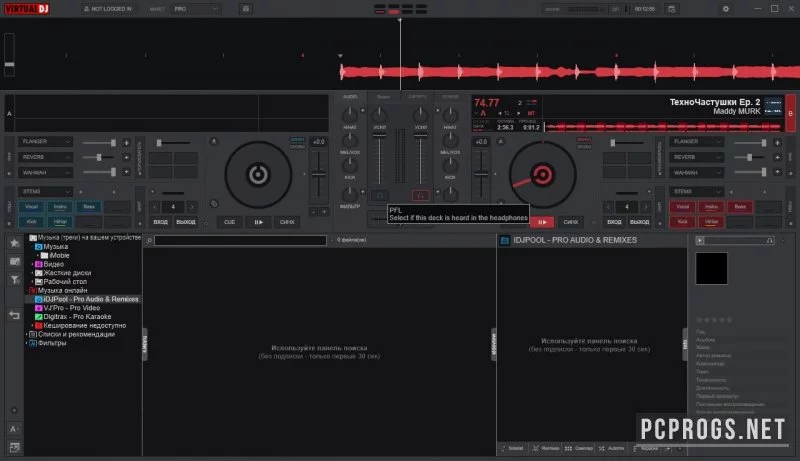Click the favorites star icon in the browser sidebar
Screen dimensions: 800x461
(15, 243)
